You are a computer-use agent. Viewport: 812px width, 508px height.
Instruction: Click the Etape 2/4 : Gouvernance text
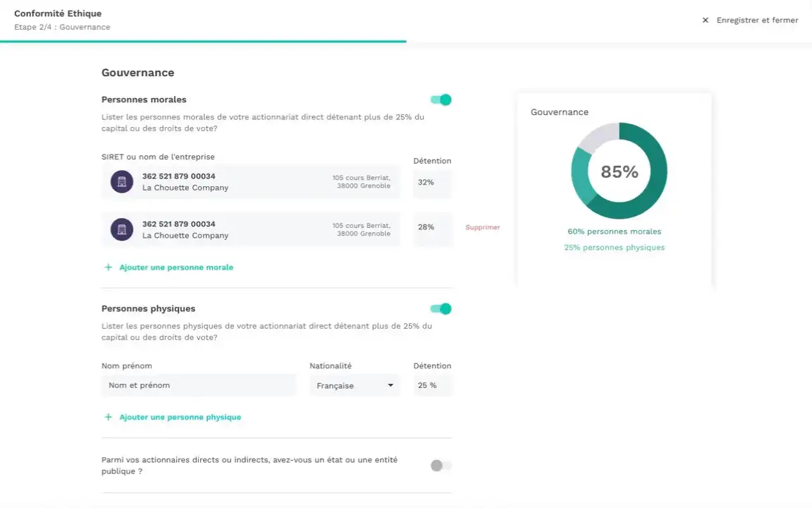(x=62, y=27)
